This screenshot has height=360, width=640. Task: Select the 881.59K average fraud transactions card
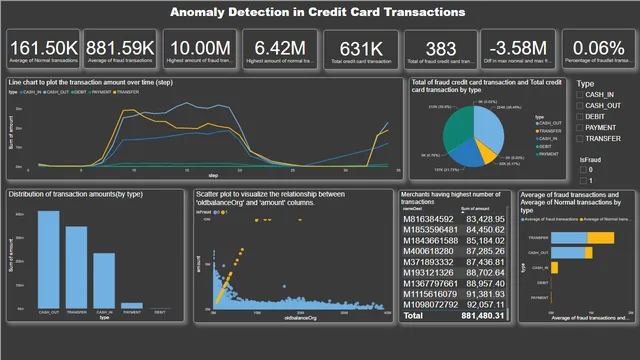point(120,49)
